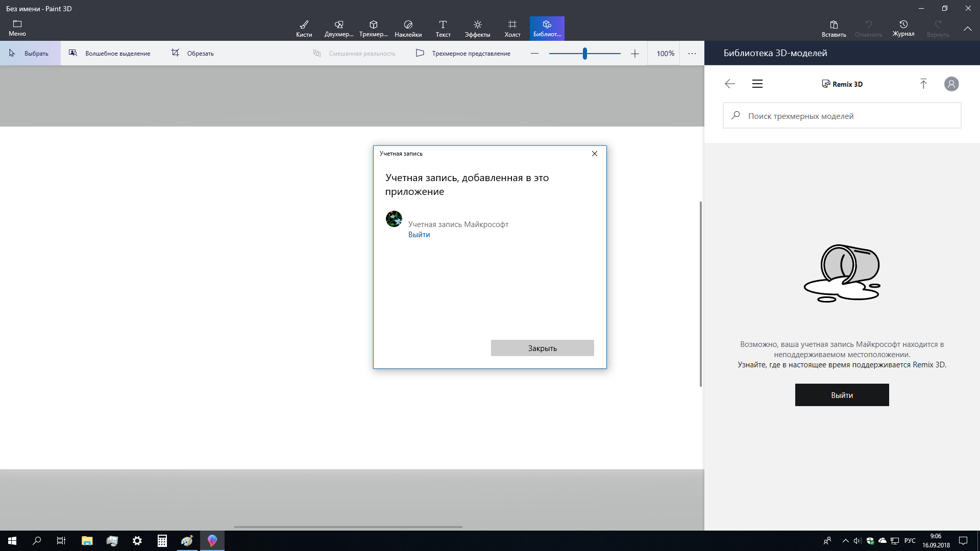Image resolution: width=980 pixels, height=551 pixels.
Task: Open the 100% zoom value box
Action: point(665,53)
